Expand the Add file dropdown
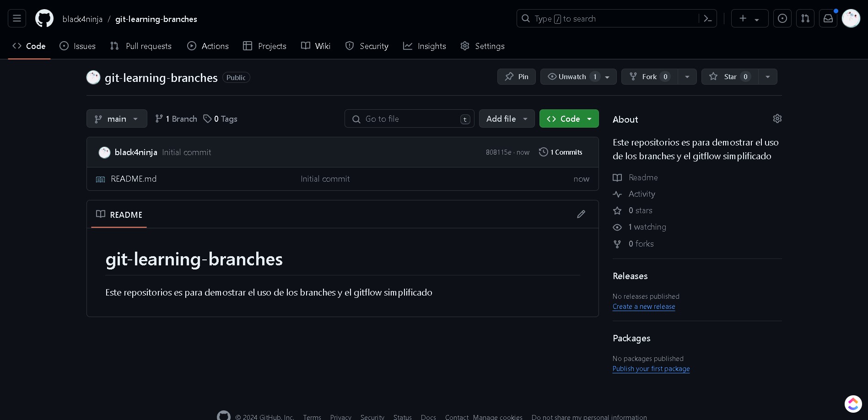 tap(507, 118)
